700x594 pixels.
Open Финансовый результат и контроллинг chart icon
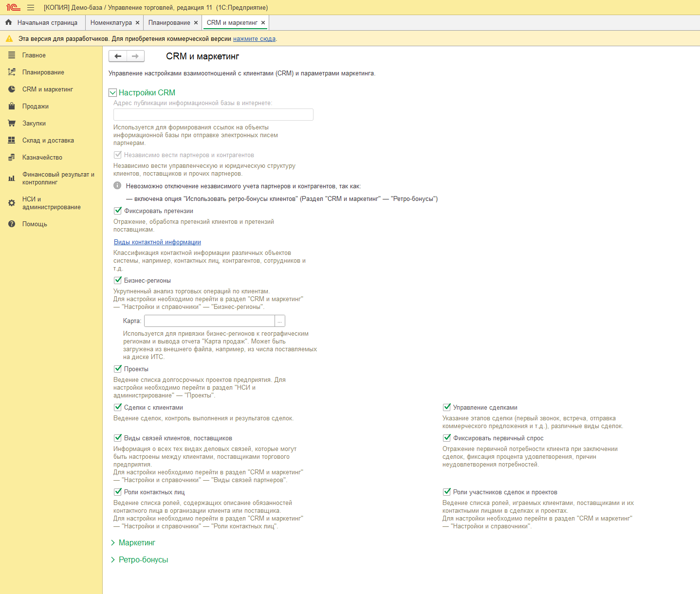[12, 179]
